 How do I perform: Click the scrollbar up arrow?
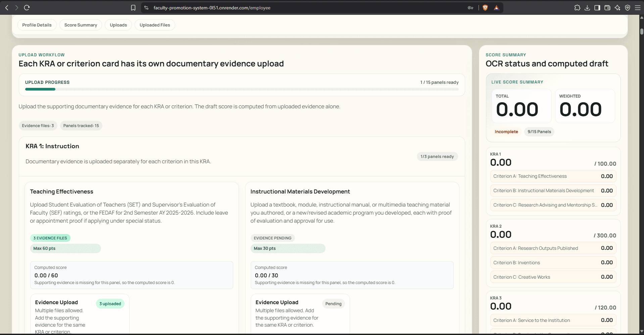coord(642,17)
